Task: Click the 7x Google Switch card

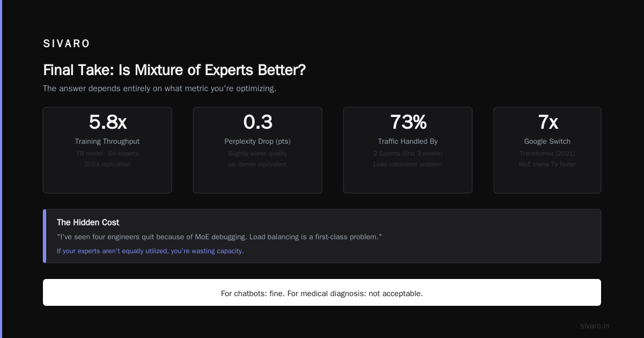Action: coord(547,150)
